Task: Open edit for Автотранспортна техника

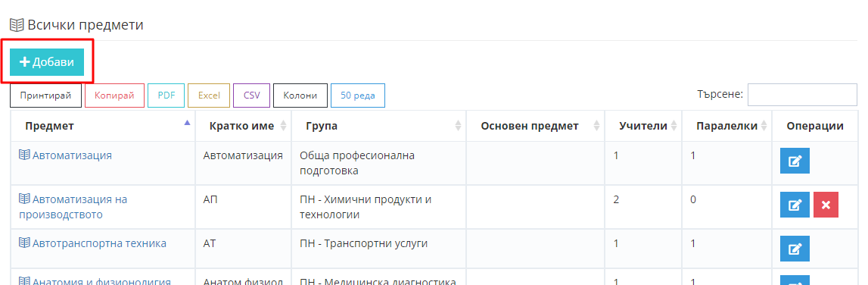Action: click(x=795, y=249)
